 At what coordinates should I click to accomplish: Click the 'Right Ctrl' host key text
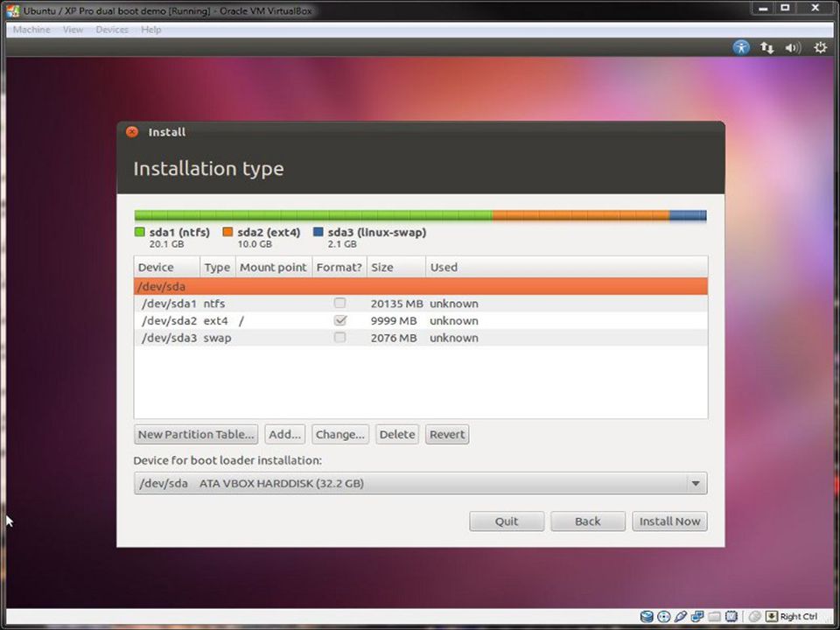pyautogui.click(x=799, y=617)
